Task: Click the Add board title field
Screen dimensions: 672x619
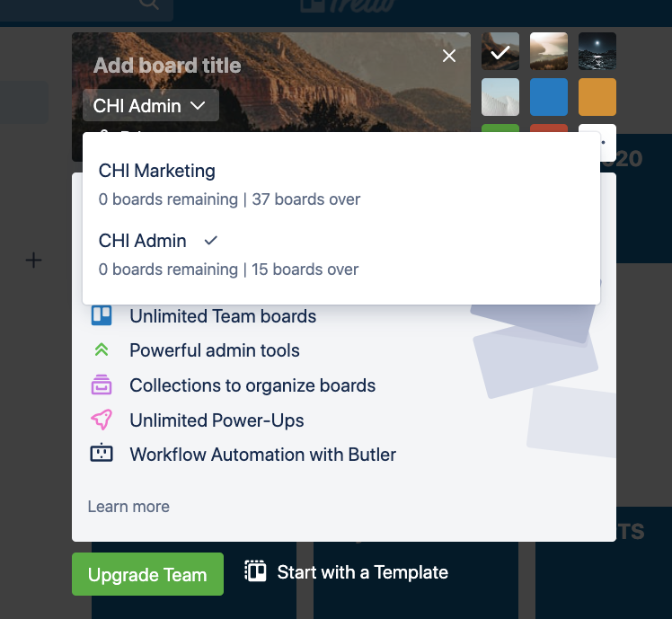Action: tap(167, 66)
